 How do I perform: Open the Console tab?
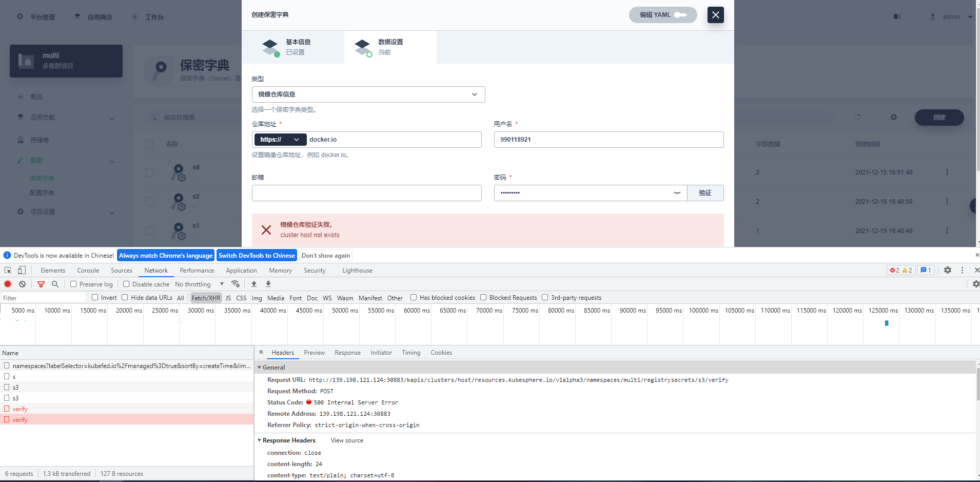coord(88,270)
